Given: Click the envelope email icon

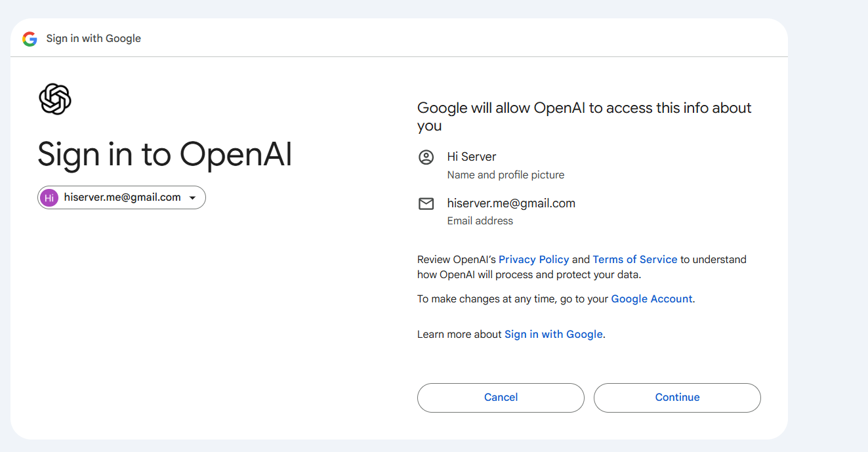Looking at the screenshot, I should (426, 204).
